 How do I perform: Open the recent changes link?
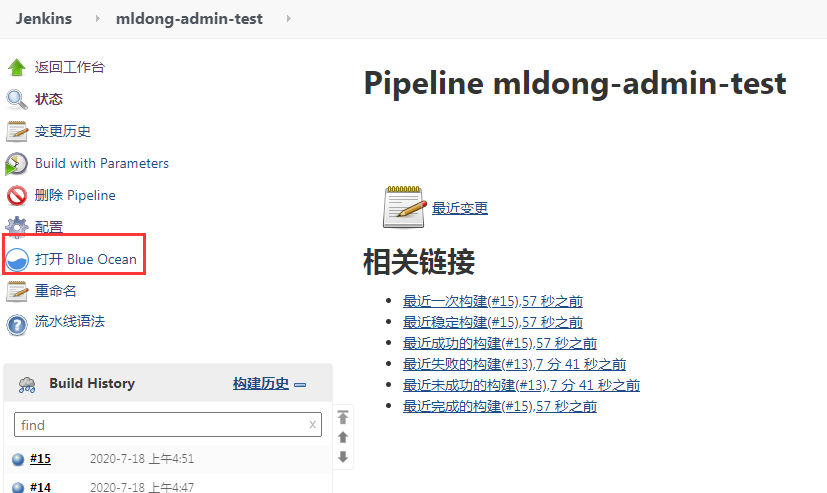click(x=460, y=208)
